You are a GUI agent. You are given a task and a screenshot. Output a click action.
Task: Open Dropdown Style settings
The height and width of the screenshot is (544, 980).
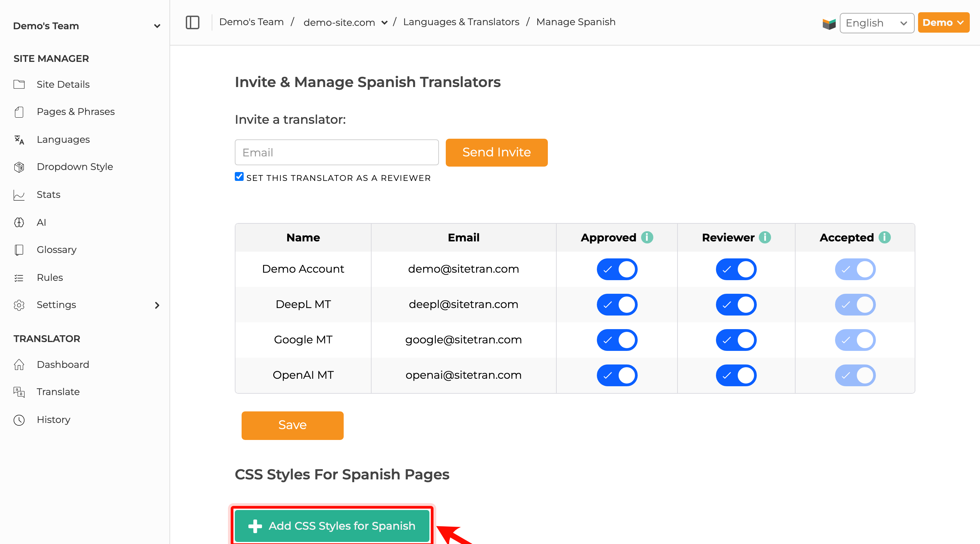tap(75, 167)
